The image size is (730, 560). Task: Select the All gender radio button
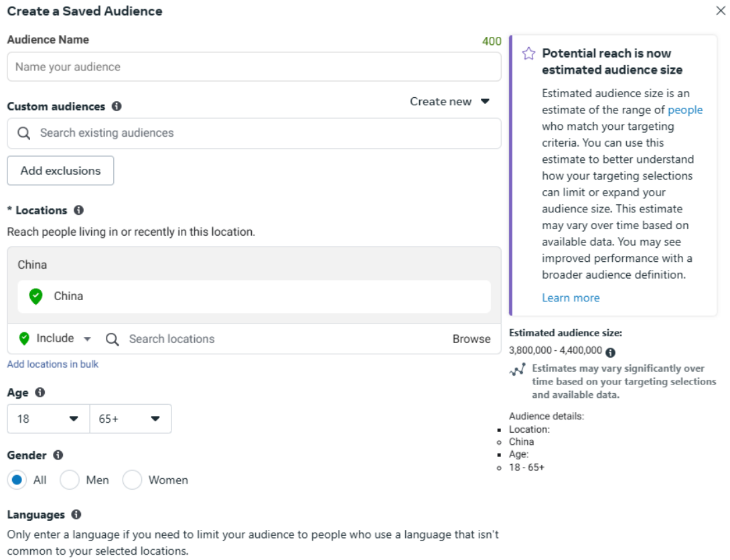click(x=18, y=480)
